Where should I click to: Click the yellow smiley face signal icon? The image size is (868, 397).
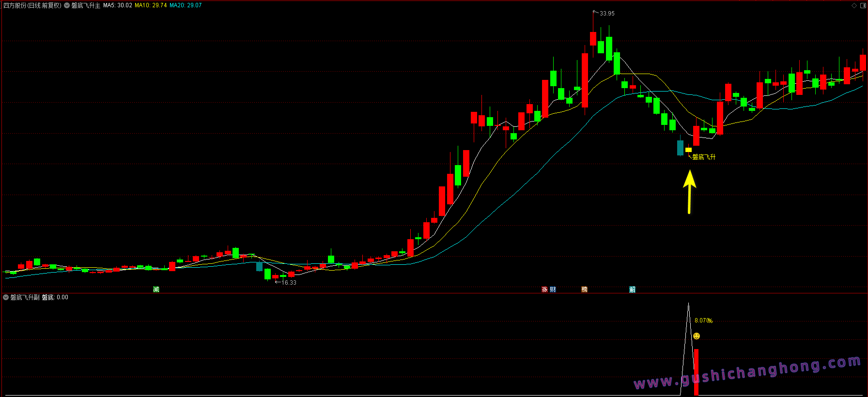coord(697,336)
